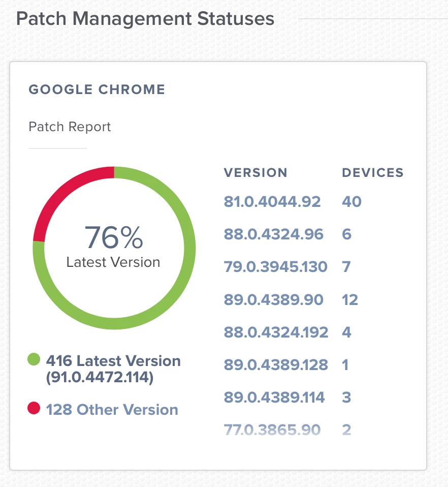Open version 81.0.4044.92 link

[x=272, y=202]
